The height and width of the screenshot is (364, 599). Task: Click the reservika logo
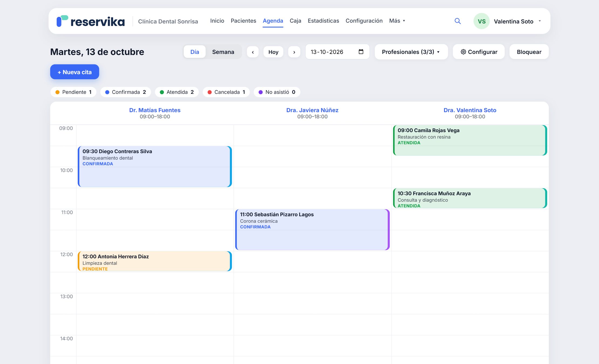91,21
